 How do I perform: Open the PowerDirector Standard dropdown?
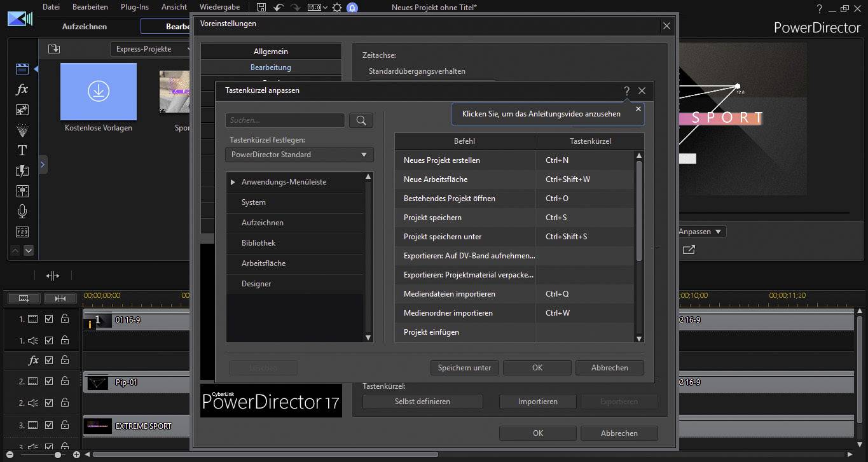tap(299, 154)
